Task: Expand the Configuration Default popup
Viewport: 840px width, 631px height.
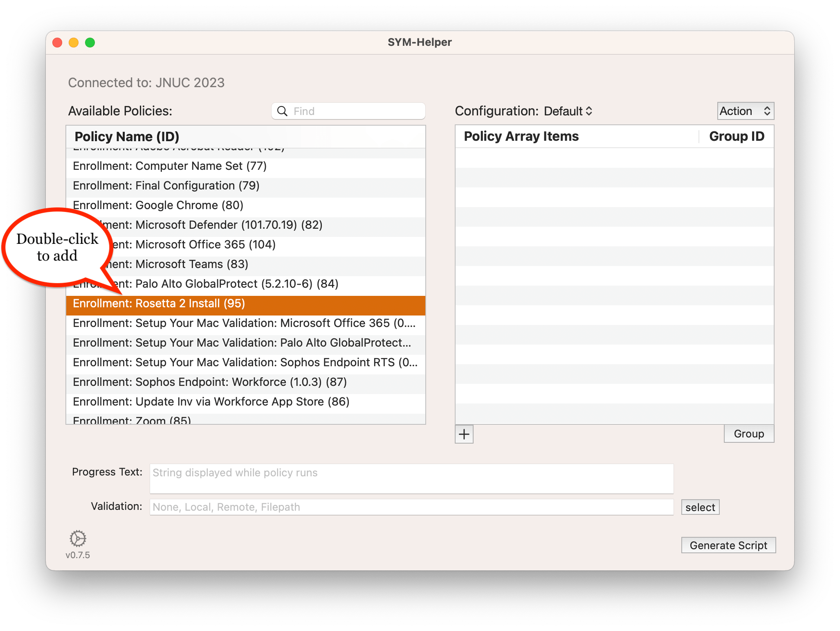Action: (568, 111)
